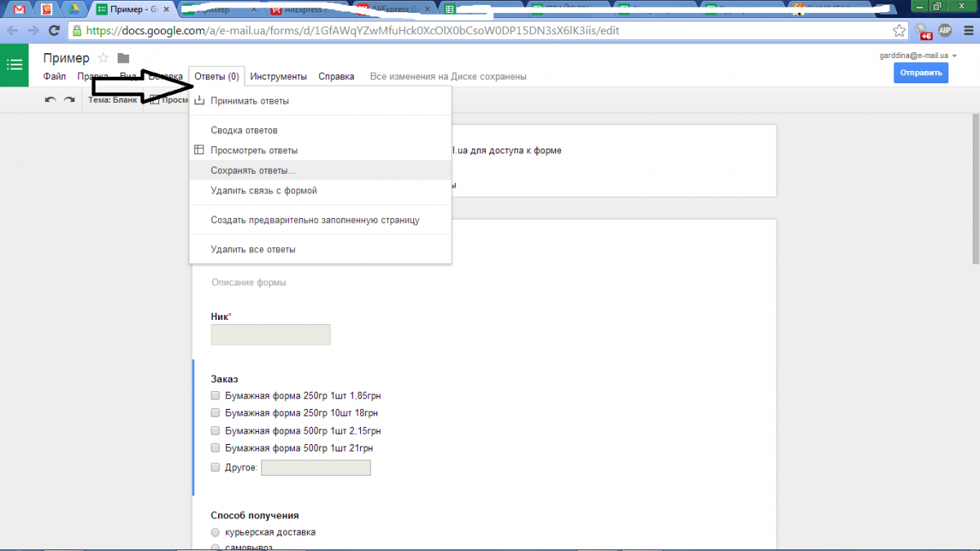Open the AdBlock Plus extension icon
Screen dimensions: 980x551
pyautogui.click(x=945, y=31)
